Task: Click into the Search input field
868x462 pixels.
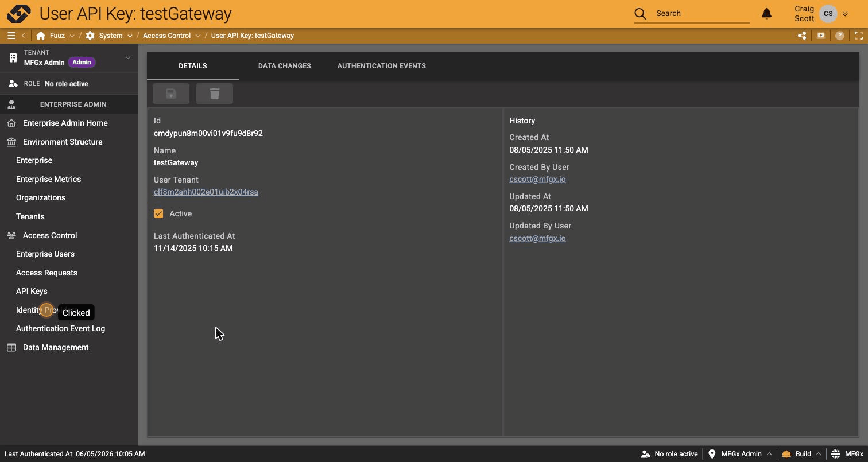Action: click(702, 13)
